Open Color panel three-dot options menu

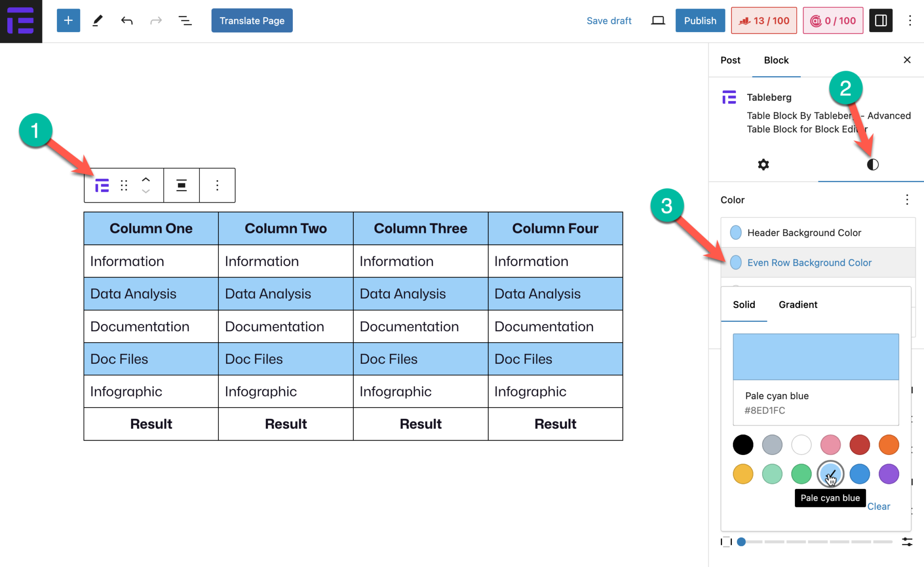pos(907,200)
